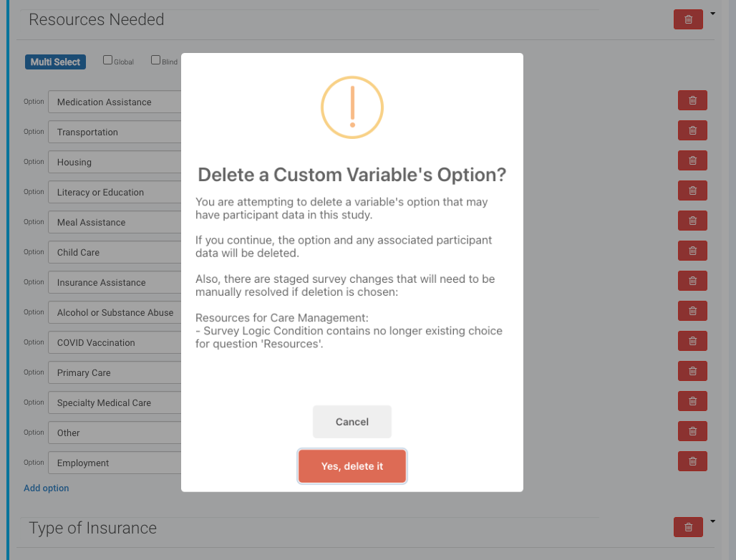Screen dimensions: 736x560
Task: Open Type of Insurance dropdown arrow
Action: click(713, 521)
